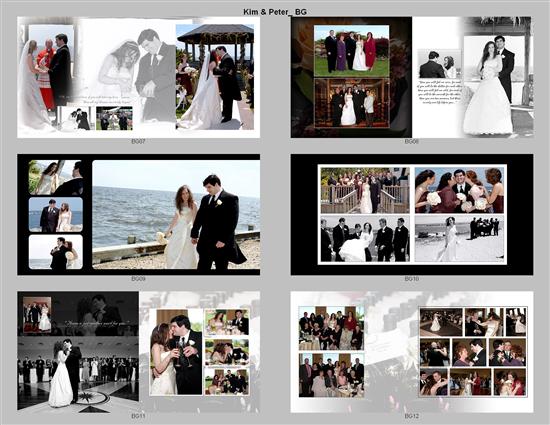Open the BG11 first dance spread thumbnail
The height and width of the screenshot is (425, 550).
(x=139, y=352)
